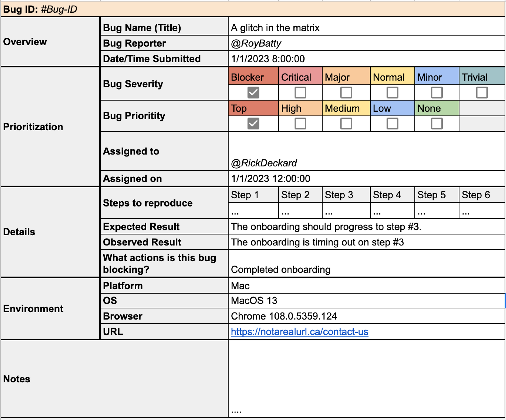Image resolution: width=506 pixels, height=420 pixels.
Task: Uncheck the Blocker severity checkbox
Action: pyautogui.click(x=253, y=92)
